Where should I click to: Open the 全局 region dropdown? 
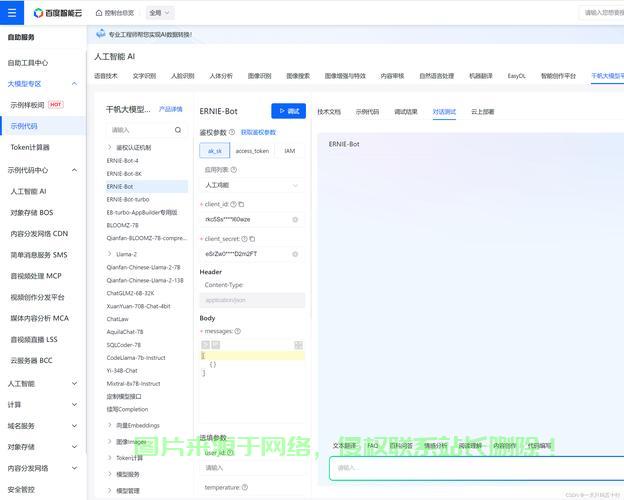click(160, 13)
